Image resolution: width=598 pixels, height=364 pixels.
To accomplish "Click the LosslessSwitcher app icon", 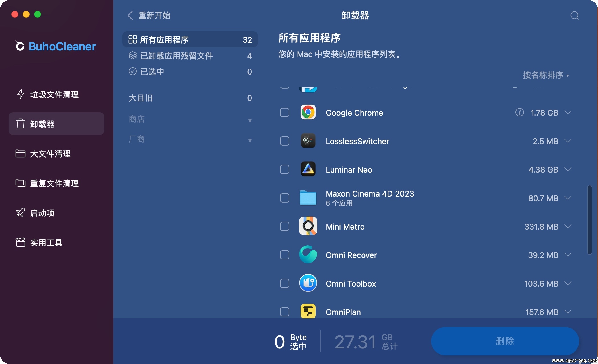I will (308, 141).
